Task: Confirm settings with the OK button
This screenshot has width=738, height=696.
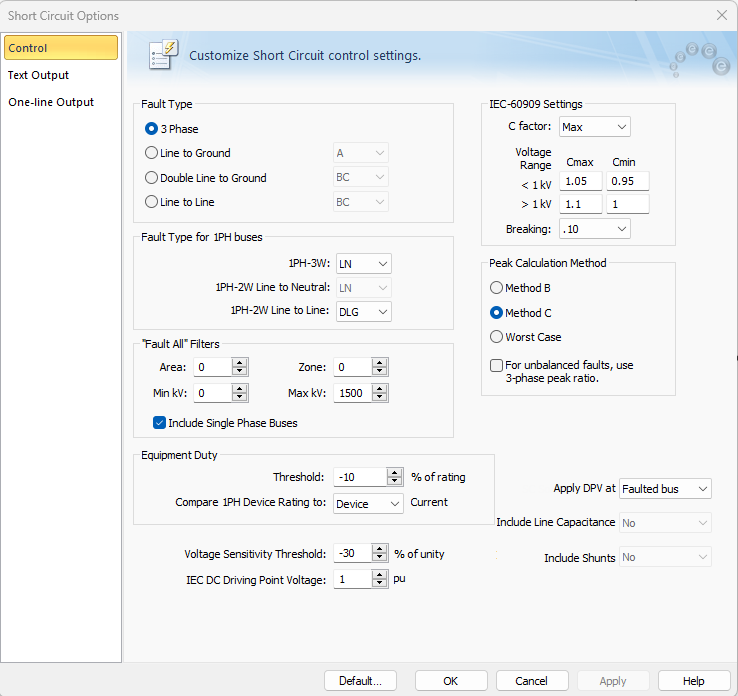Action: 451,680
